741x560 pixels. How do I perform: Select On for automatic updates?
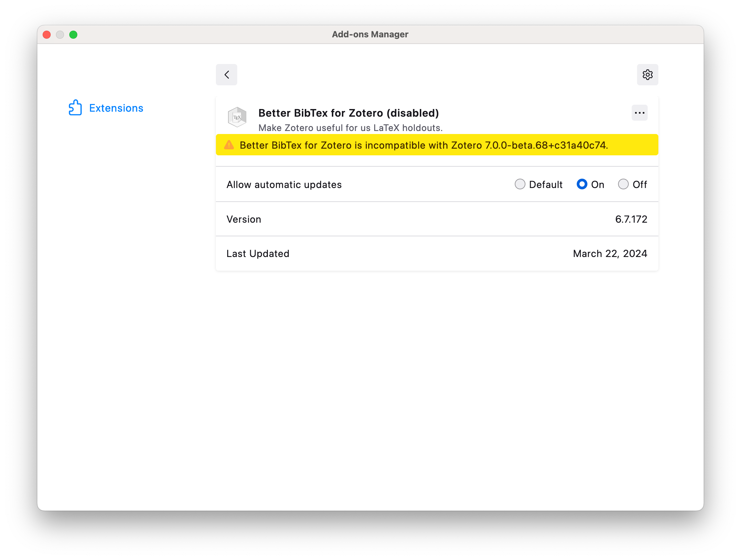[582, 184]
